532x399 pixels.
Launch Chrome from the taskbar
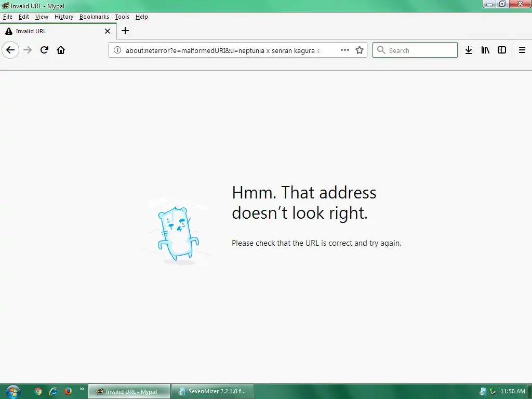point(38,391)
